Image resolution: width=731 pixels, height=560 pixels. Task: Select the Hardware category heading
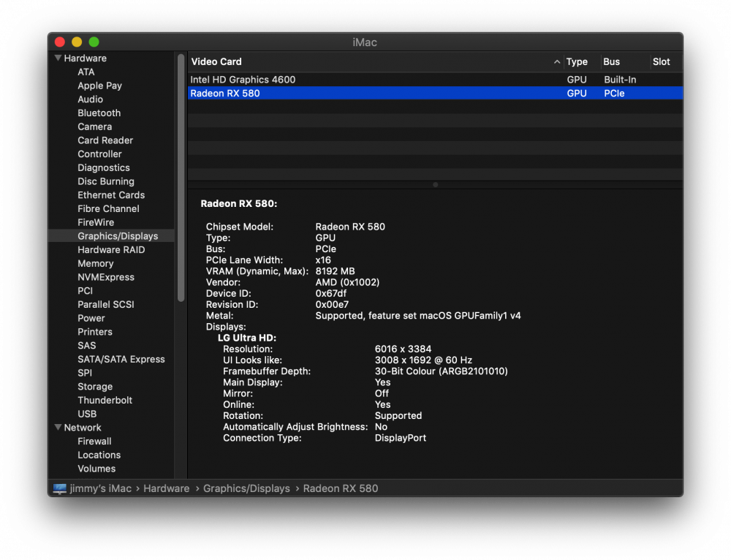pyautogui.click(x=85, y=58)
